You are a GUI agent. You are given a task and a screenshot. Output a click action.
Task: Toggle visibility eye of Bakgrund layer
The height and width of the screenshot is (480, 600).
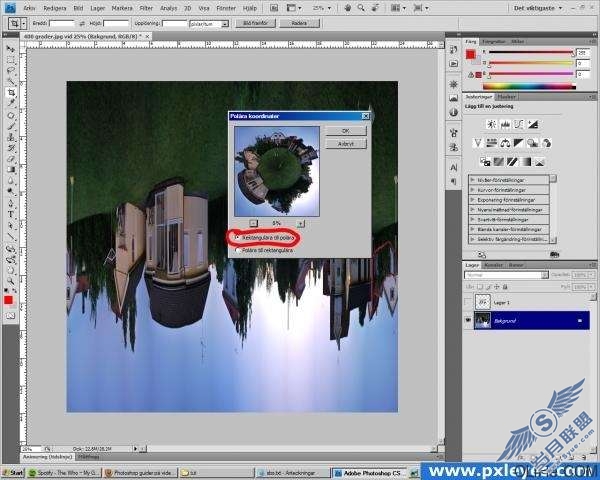(468, 320)
